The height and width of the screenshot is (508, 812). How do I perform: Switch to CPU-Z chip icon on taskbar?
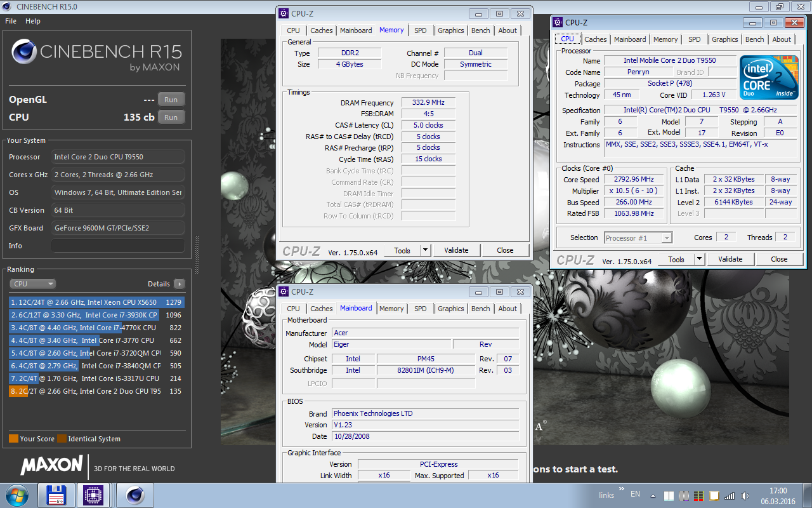[95, 495]
